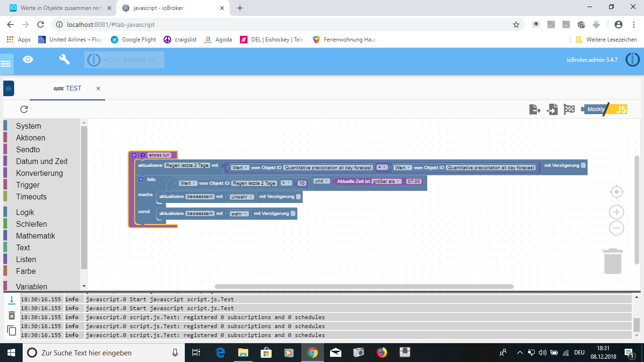This screenshot has width=644, height=362.
Task: Click bewaessern object ID in sonst row
Action: click(x=200, y=214)
